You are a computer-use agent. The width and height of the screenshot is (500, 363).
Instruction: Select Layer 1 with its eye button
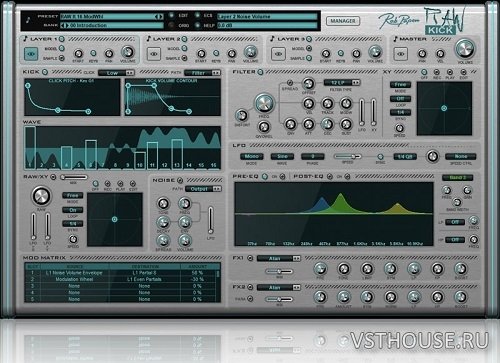pyautogui.click(x=31, y=54)
